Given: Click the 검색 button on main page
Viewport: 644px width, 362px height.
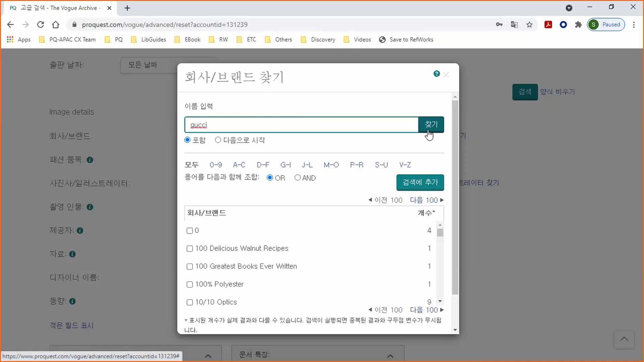Looking at the screenshot, I should (525, 92).
